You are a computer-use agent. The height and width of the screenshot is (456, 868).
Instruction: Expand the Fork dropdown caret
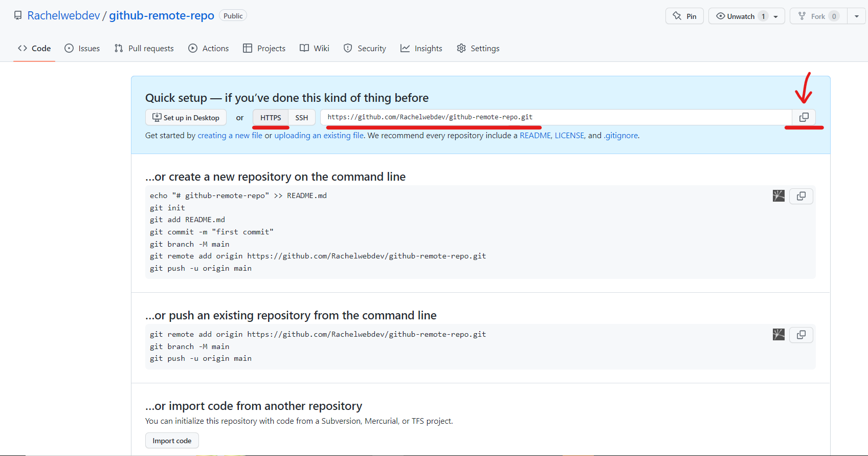pyautogui.click(x=856, y=16)
